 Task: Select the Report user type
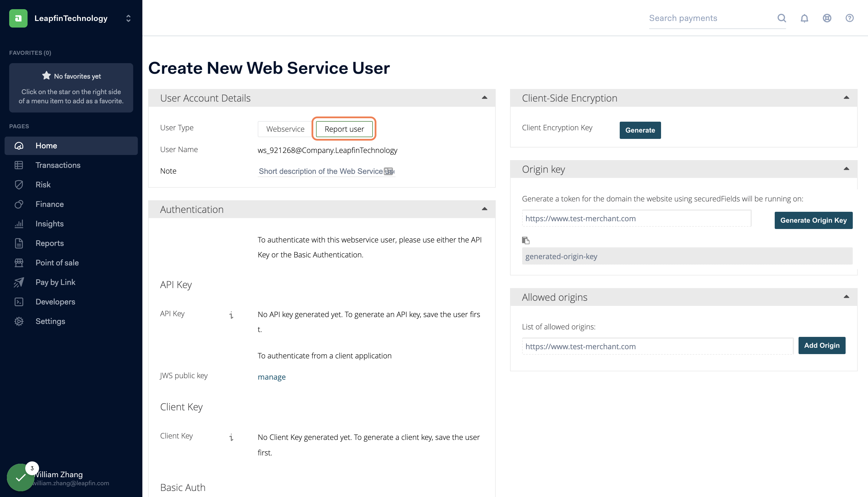344,129
